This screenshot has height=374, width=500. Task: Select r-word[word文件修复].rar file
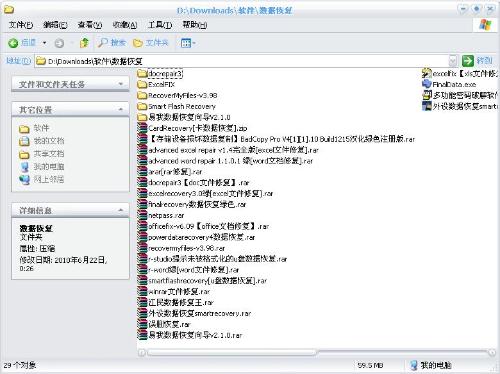(188, 270)
